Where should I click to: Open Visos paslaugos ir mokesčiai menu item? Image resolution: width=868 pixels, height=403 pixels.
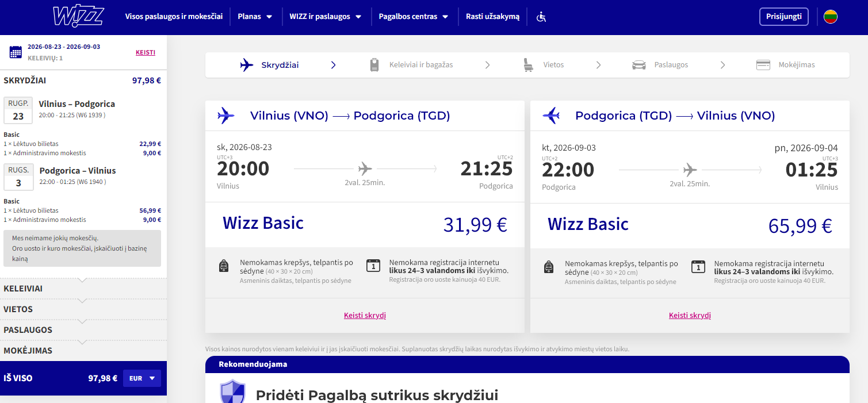point(174,17)
